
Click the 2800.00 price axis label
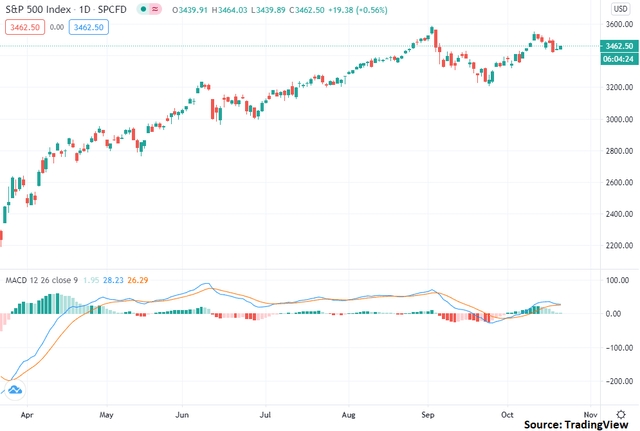(x=619, y=151)
